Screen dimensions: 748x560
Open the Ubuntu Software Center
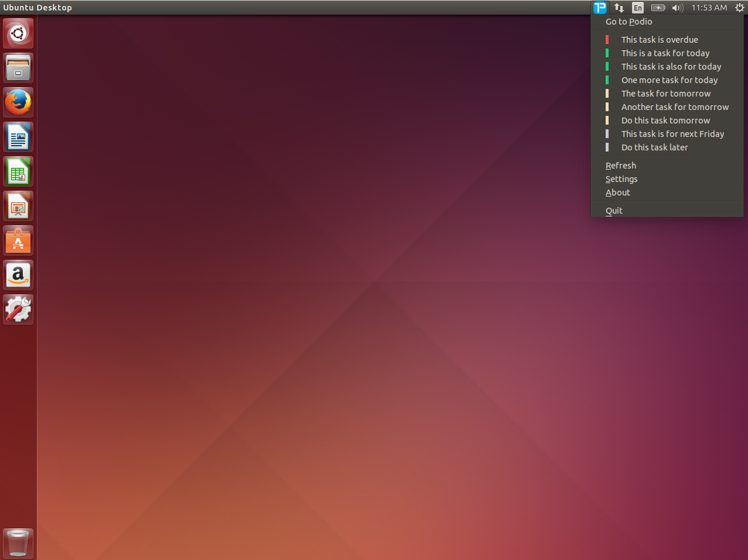click(x=18, y=240)
